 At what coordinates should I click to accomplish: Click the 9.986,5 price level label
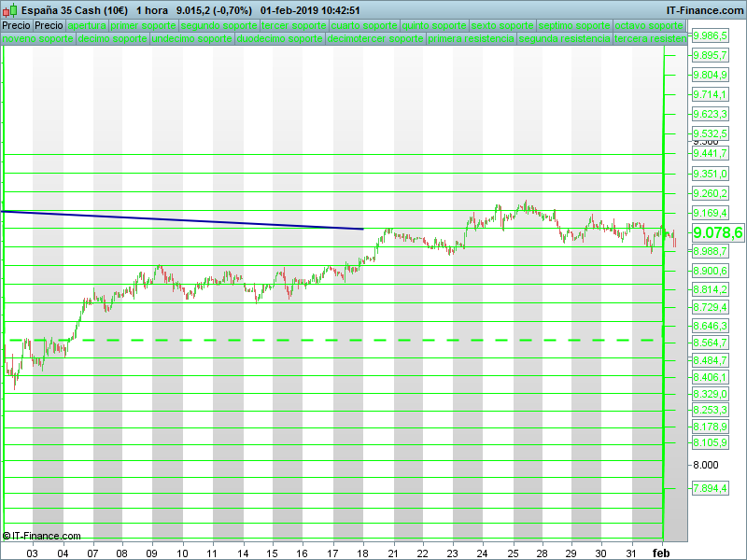[710, 35]
